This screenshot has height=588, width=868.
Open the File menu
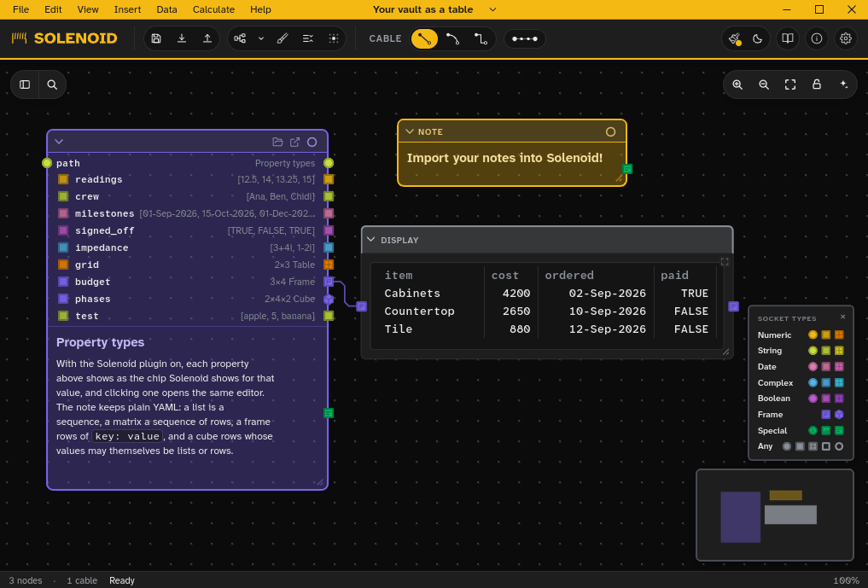pyautogui.click(x=20, y=9)
